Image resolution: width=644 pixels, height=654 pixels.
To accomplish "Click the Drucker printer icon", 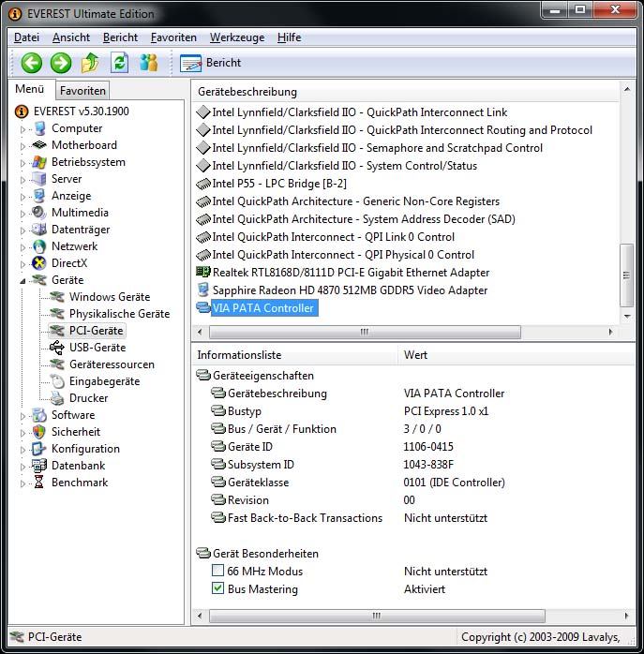I will (57, 398).
